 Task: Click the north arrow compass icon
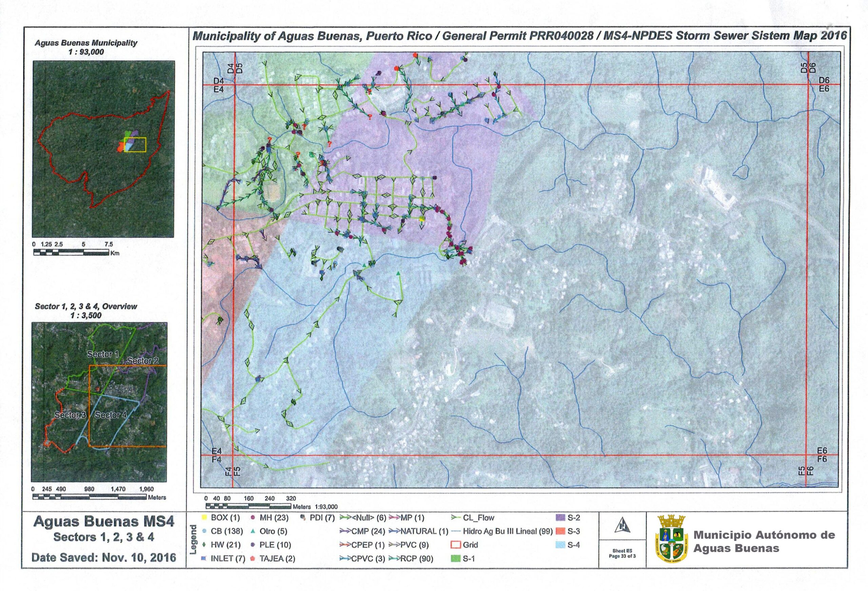click(x=622, y=526)
